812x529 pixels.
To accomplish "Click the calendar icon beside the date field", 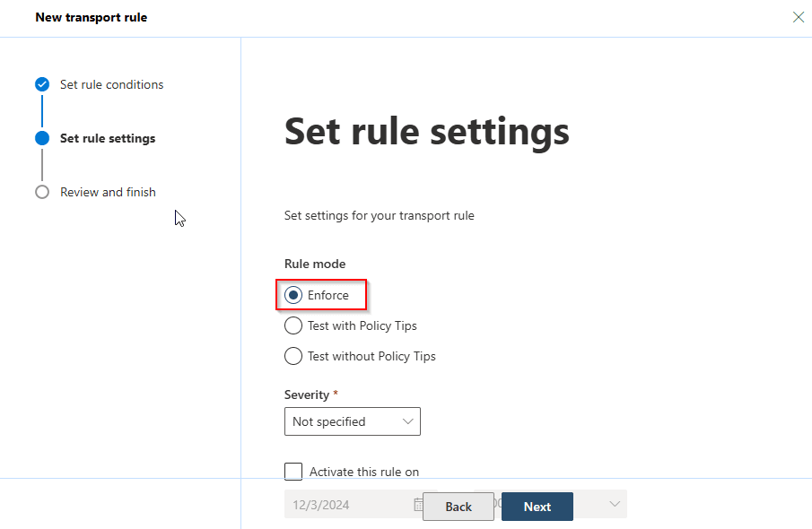I will point(418,505).
